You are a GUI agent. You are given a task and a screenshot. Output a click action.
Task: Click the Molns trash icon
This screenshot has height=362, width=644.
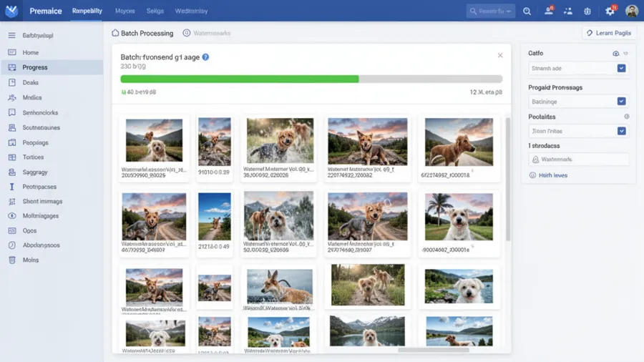(x=12, y=260)
